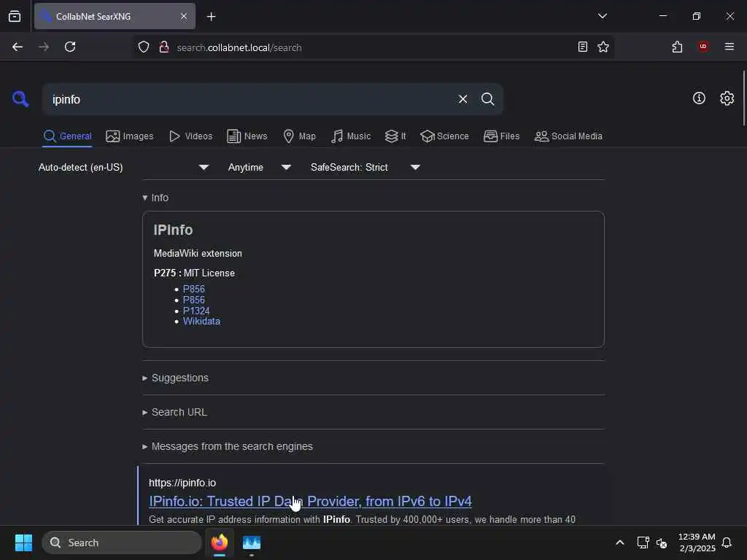Switch to Images search tab
The width and height of the screenshot is (747, 560).
click(x=130, y=136)
